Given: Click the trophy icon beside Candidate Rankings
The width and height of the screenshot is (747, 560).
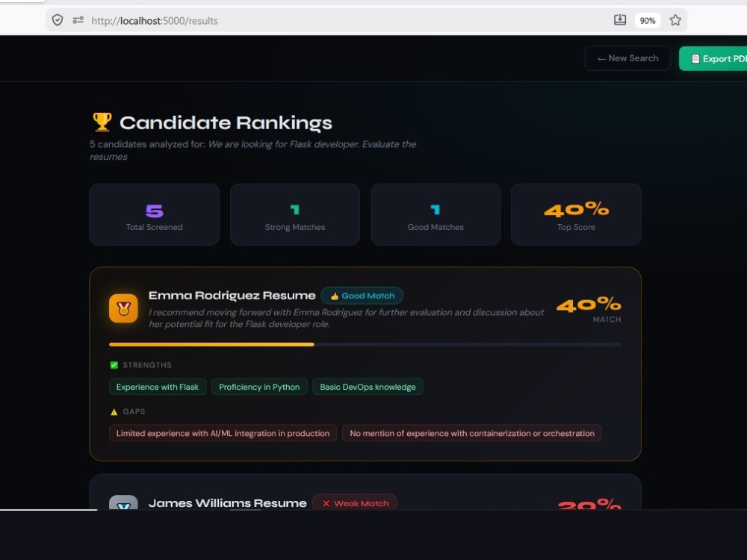Looking at the screenshot, I should 102,122.
